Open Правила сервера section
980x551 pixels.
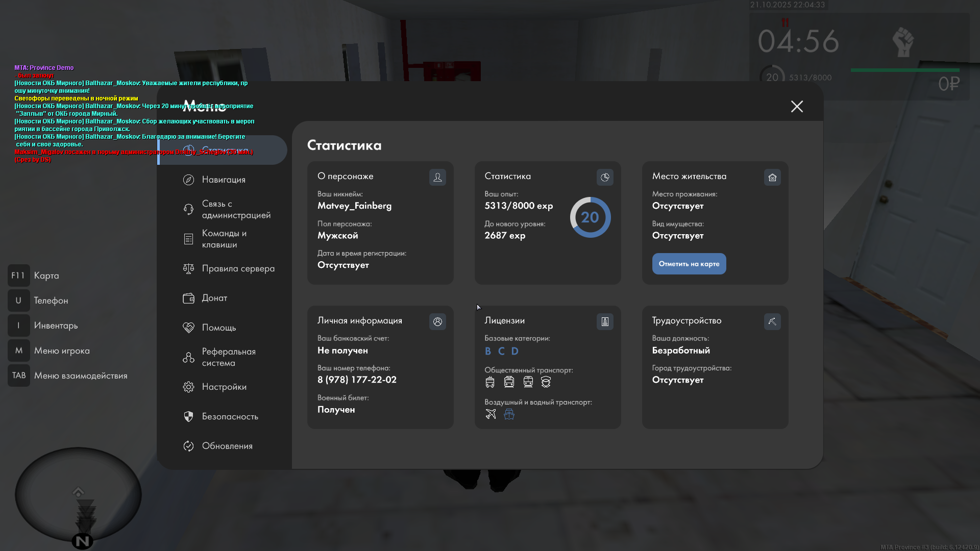click(x=238, y=268)
